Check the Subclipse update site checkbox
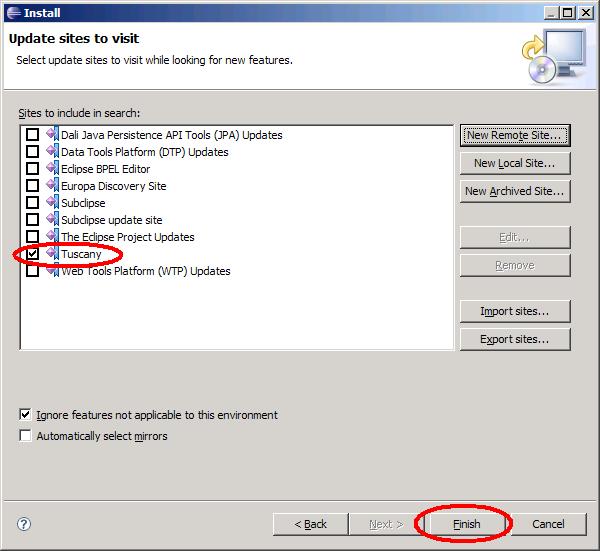Screen dimensions: 600x551 (33, 220)
